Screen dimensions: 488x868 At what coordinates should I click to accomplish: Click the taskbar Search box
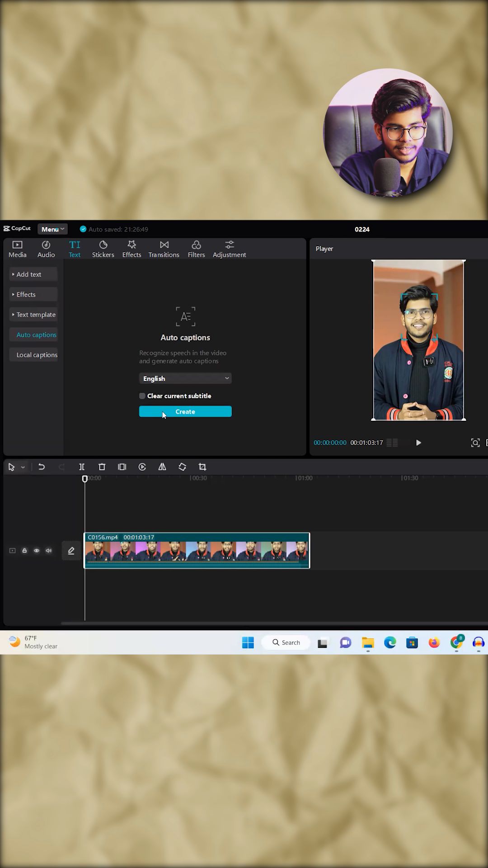click(x=286, y=642)
